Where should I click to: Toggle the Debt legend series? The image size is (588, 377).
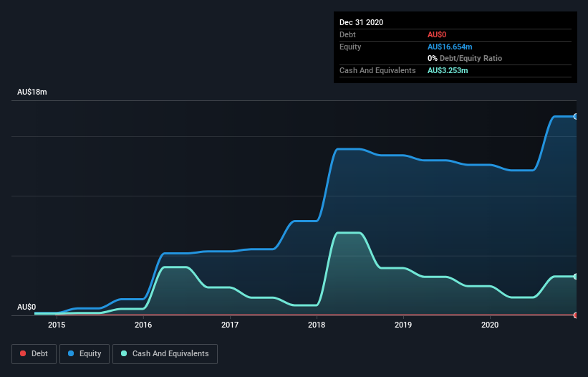34,354
